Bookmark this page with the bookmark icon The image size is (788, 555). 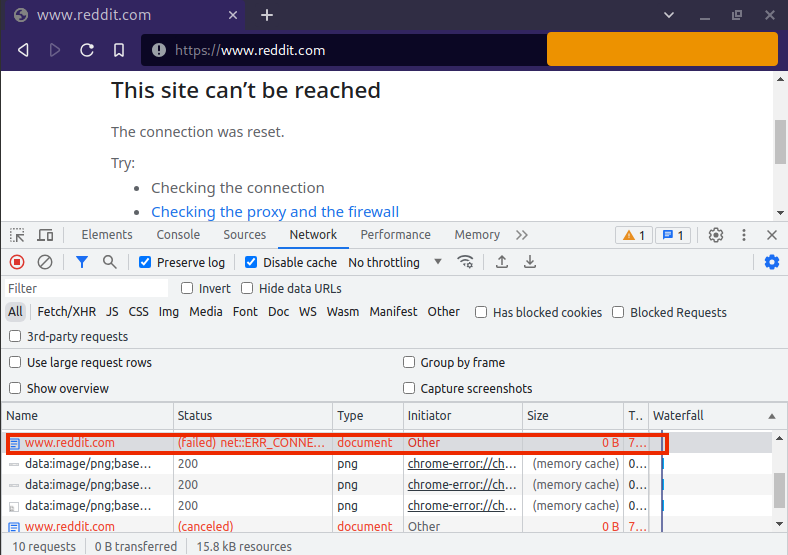(x=119, y=50)
